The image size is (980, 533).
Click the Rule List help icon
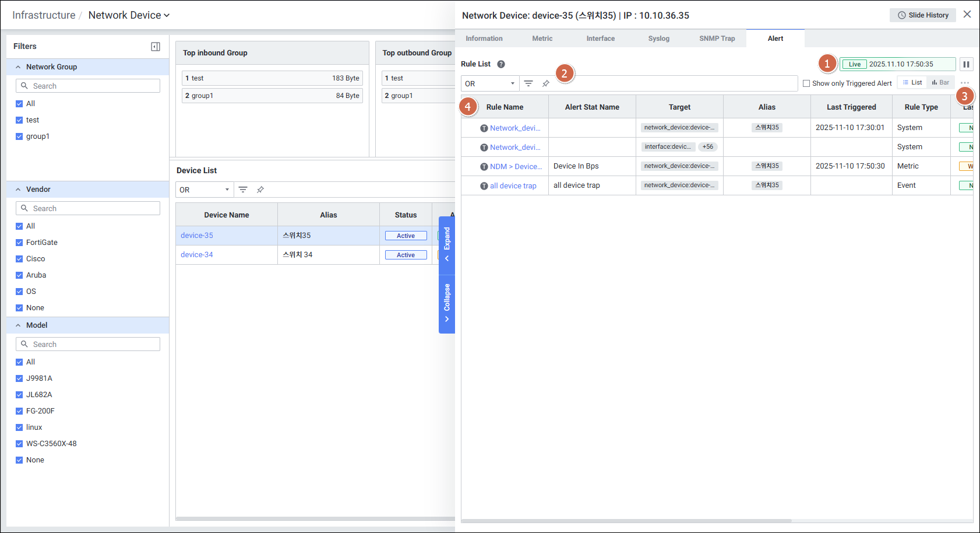pyautogui.click(x=501, y=64)
